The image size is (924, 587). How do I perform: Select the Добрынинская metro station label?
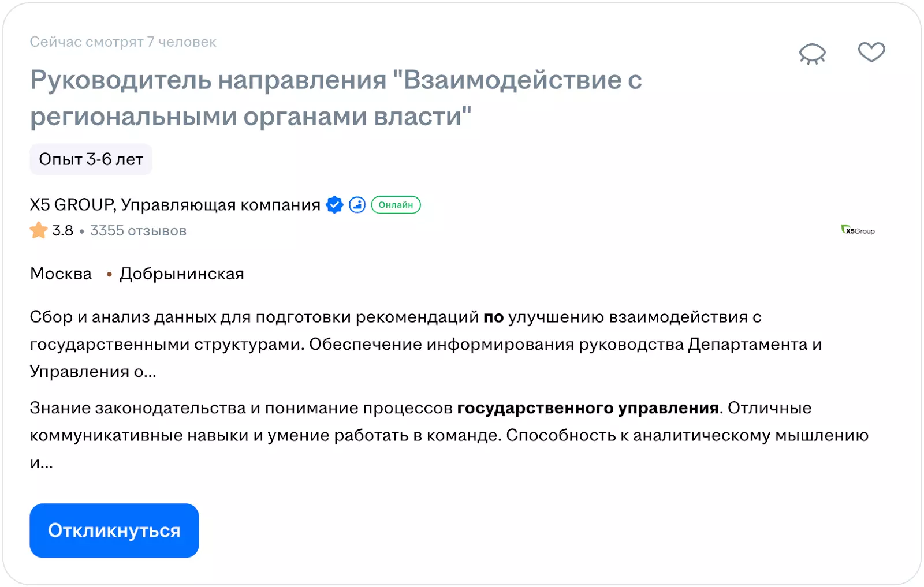point(182,274)
